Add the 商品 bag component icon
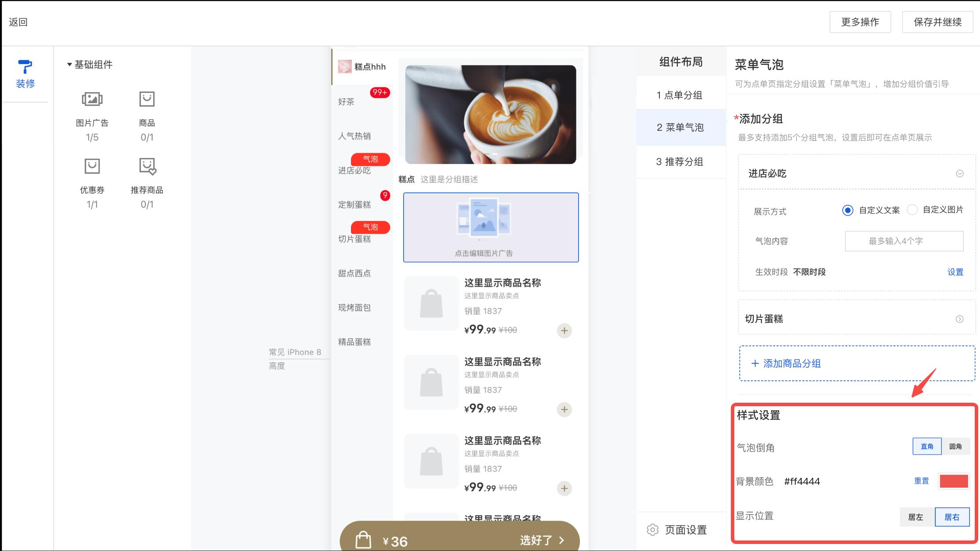The width and height of the screenshot is (980, 551). coord(147,99)
